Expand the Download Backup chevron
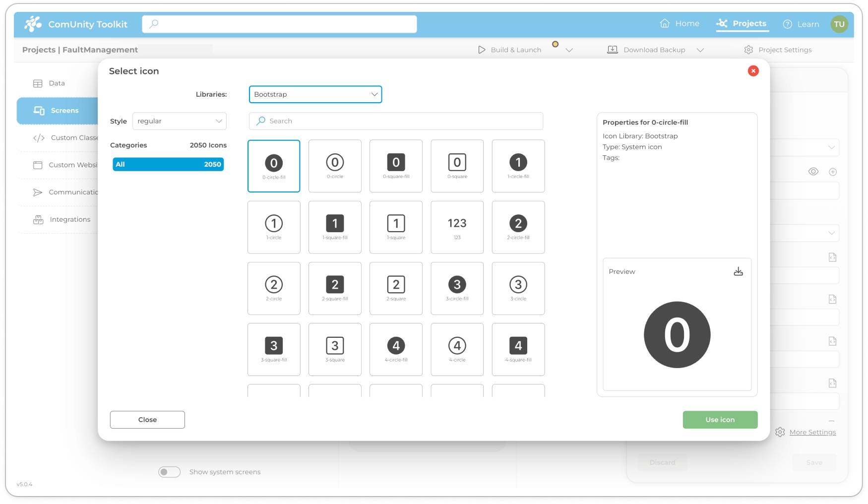Screen dimensions: 868x504 (x=700, y=50)
